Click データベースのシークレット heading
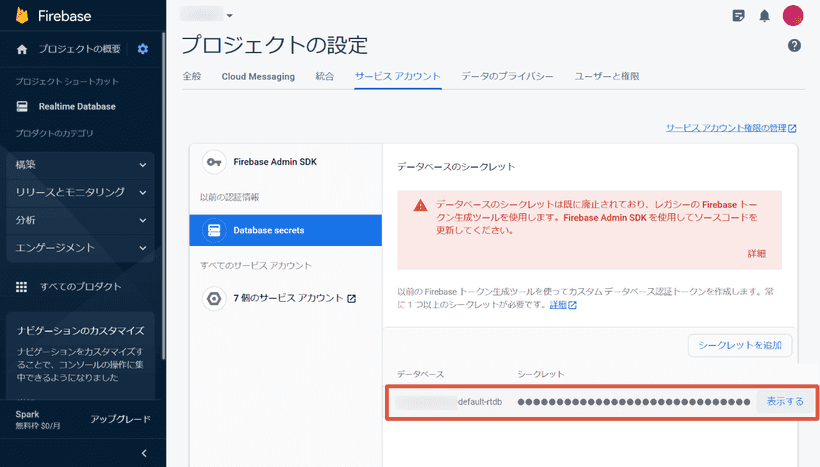This screenshot has height=467, width=820. point(456,167)
